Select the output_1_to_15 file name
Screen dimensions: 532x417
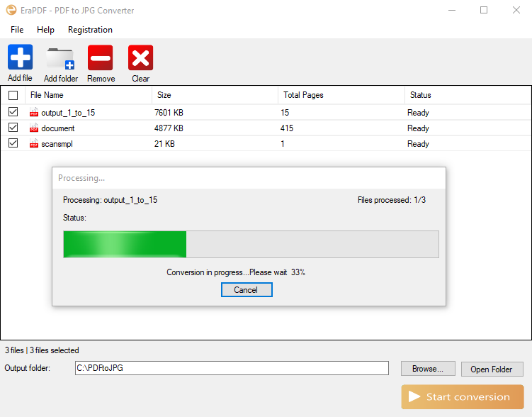click(x=68, y=113)
